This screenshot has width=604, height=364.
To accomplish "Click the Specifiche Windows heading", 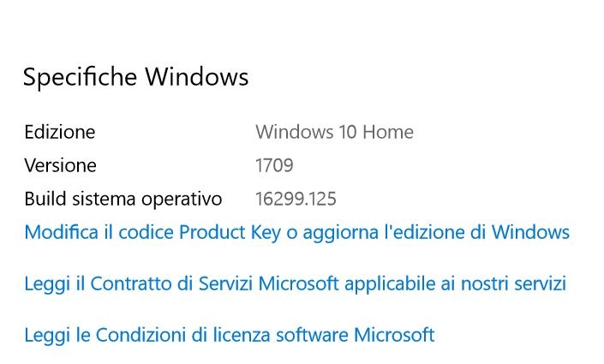I will [135, 77].
